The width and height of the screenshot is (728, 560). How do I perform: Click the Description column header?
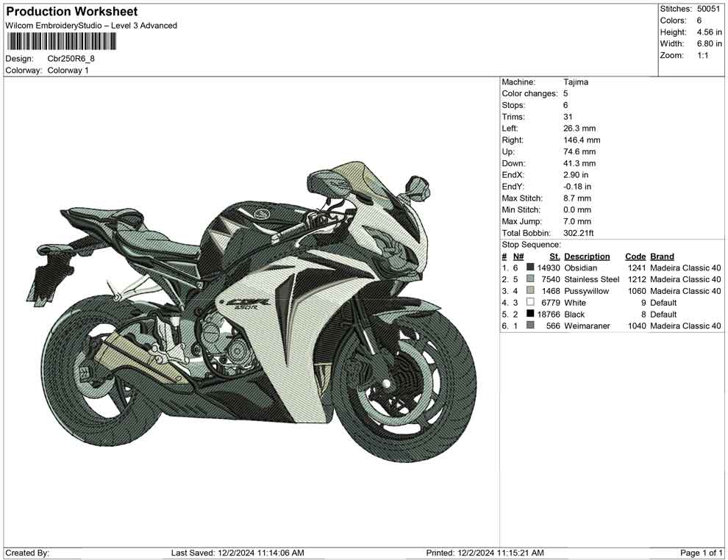(x=588, y=256)
